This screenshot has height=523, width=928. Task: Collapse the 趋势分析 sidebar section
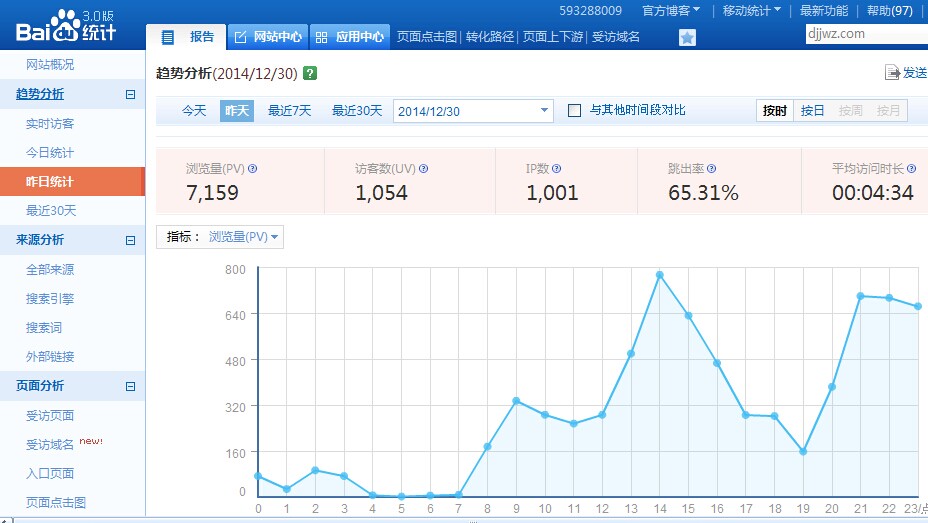(x=130, y=94)
